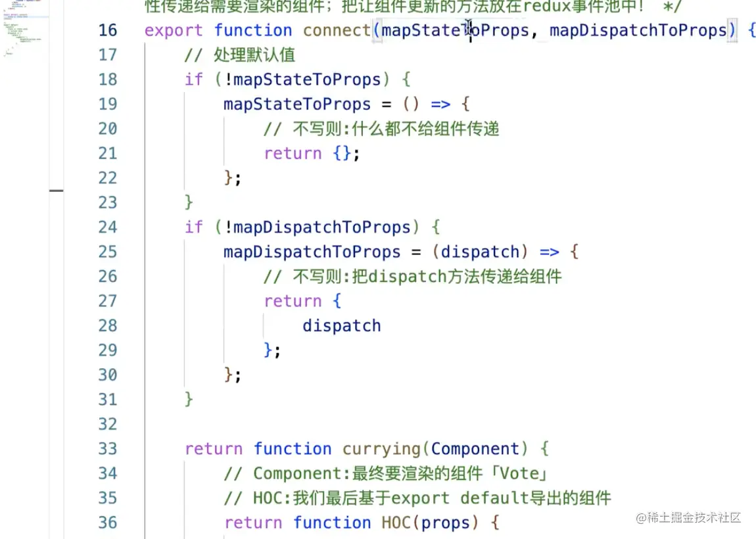This screenshot has height=539, width=756.
Task: Click 'mapStateToProps' assignment on line 19
Action: [297, 105]
